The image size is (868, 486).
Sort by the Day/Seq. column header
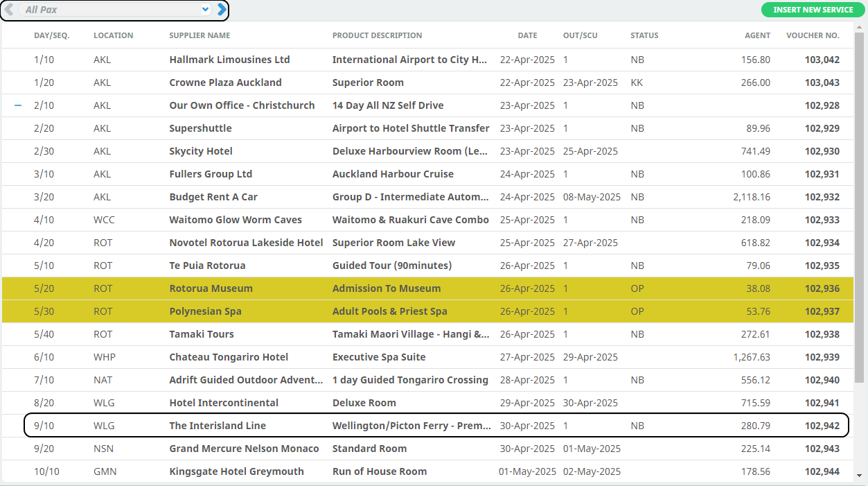point(51,35)
